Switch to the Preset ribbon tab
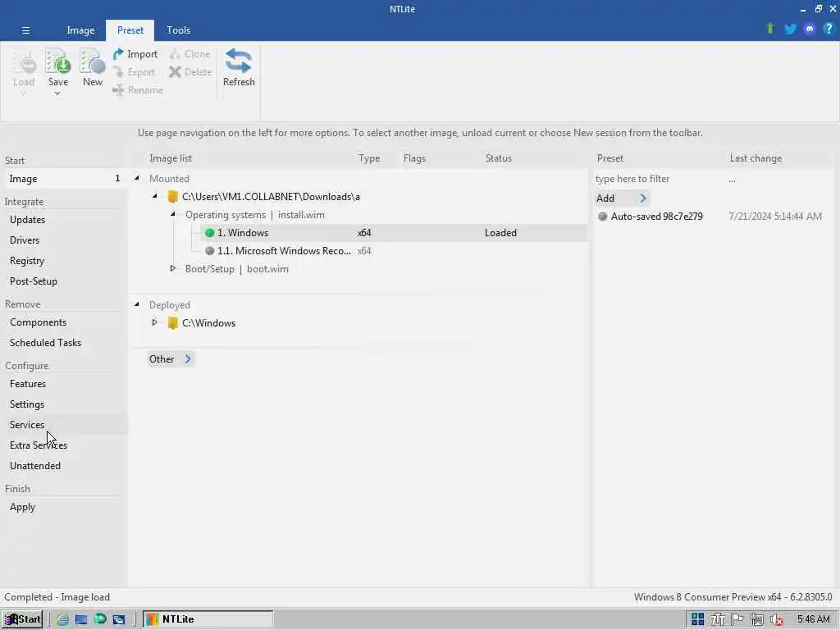 click(130, 30)
